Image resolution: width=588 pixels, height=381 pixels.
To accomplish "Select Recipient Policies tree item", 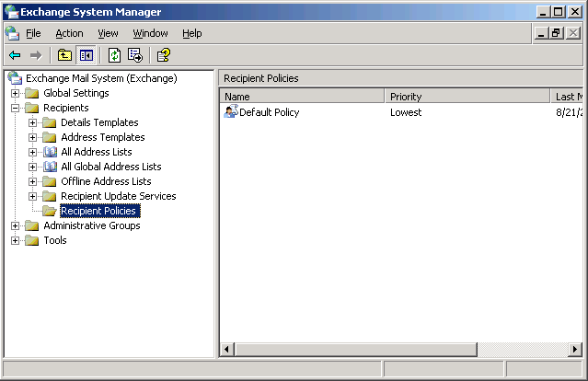I will coord(100,211).
